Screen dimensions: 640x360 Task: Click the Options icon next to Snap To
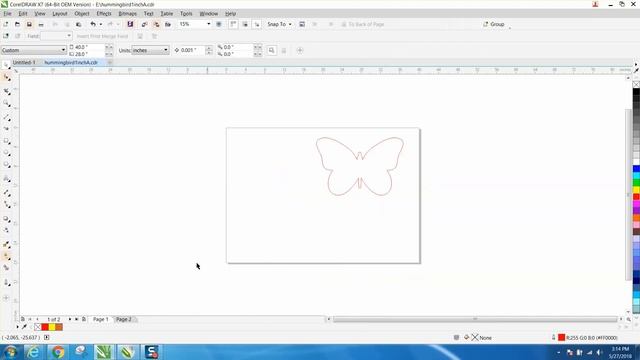[302, 24]
